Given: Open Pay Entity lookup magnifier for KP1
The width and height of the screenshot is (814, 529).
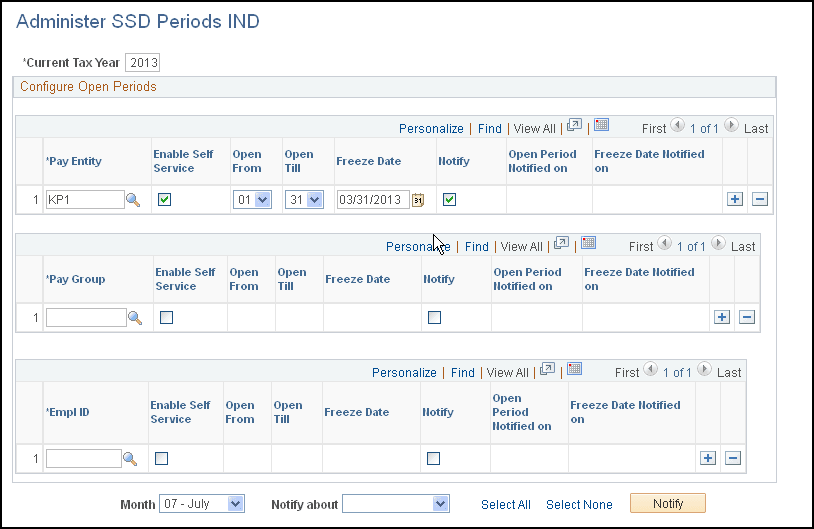Looking at the screenshot, I should point(133,200).
